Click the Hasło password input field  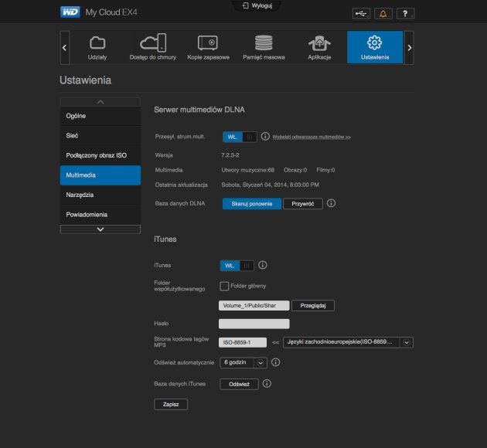click(254, 324)
